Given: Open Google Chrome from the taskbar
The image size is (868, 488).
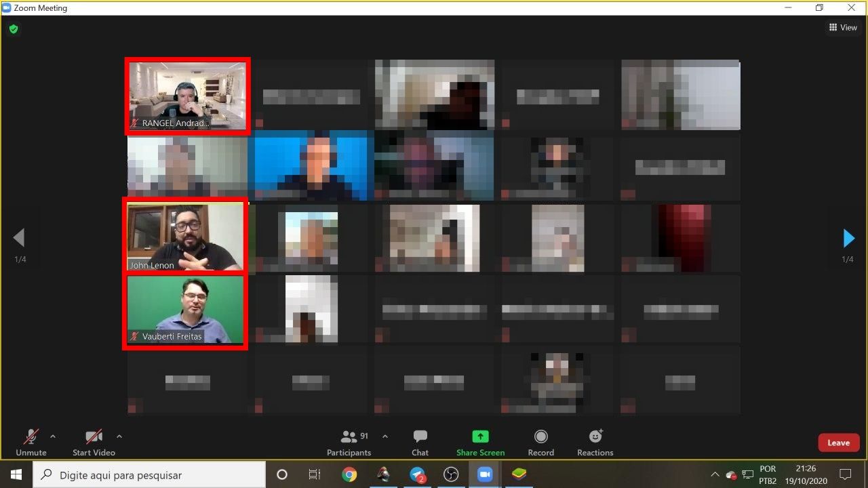Looking at the screenshot, I should [349, 474].
